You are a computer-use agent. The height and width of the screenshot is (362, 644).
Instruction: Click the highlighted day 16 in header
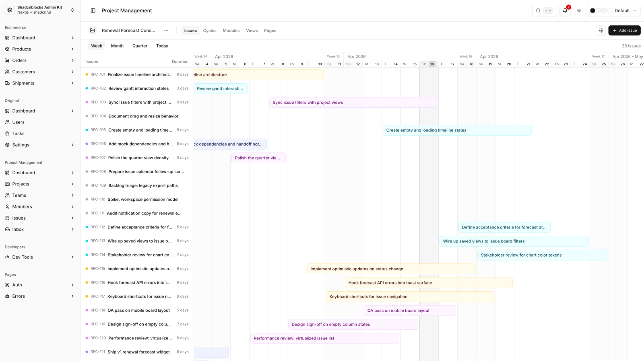[432, 64]
